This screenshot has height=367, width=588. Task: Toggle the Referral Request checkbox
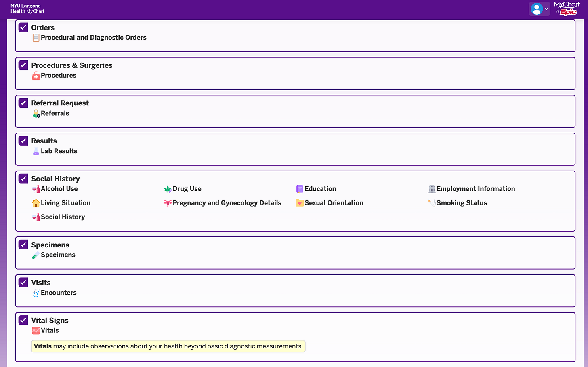click(23, 103)
